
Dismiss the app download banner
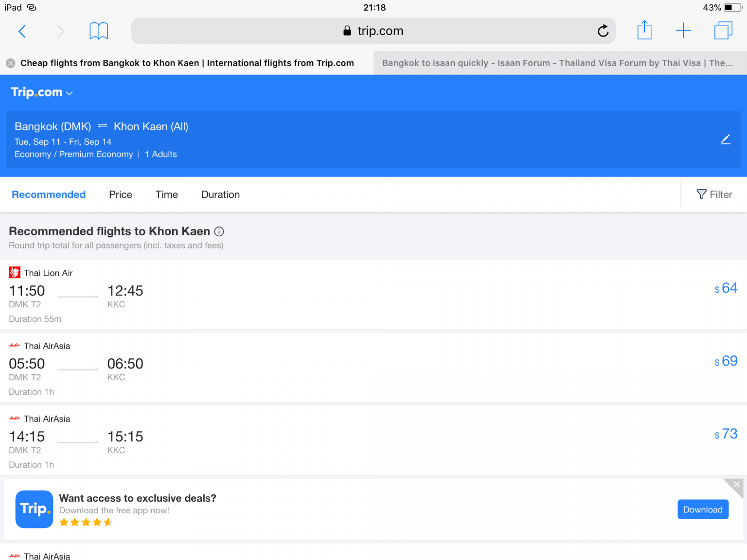pyautogui.click(x=736, y=485)
